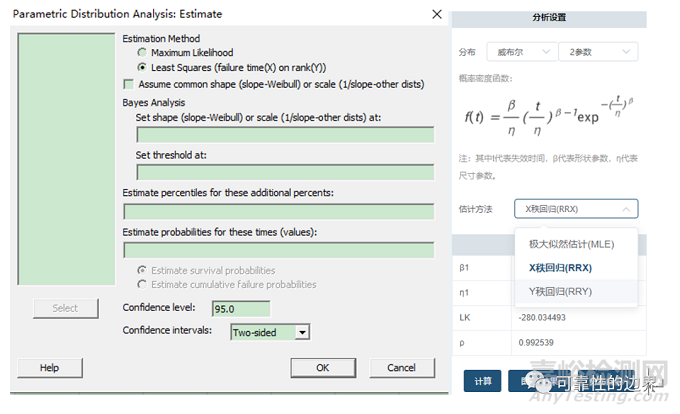Open the 威布尔 distribution dropdown

pos(519,51)
